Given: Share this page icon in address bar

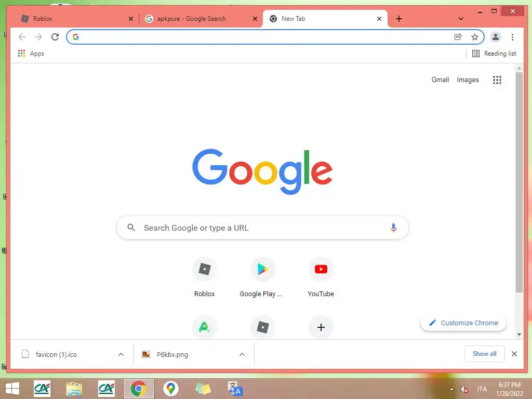Looking at the screenshot, I should pos(458,37).
